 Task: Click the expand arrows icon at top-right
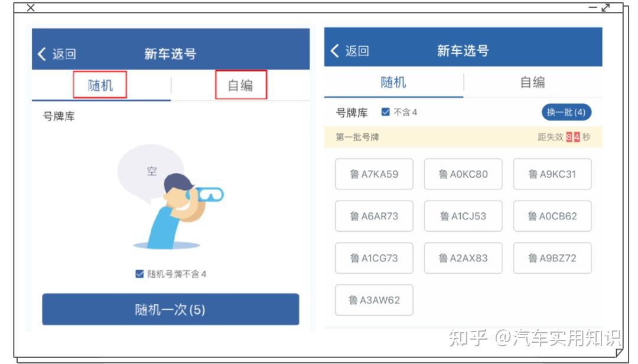tap(606, 8)
